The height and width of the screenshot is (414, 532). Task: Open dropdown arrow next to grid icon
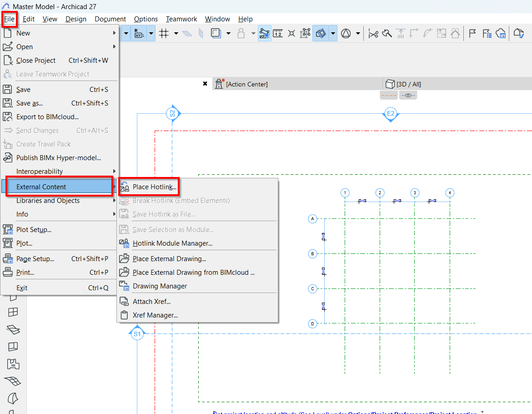(176, 33)
